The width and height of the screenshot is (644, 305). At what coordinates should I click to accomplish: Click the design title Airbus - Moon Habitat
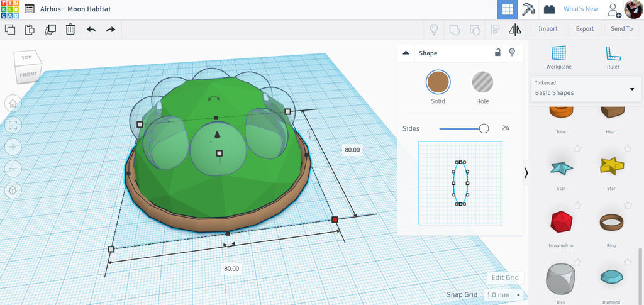[x=75, y=9]
